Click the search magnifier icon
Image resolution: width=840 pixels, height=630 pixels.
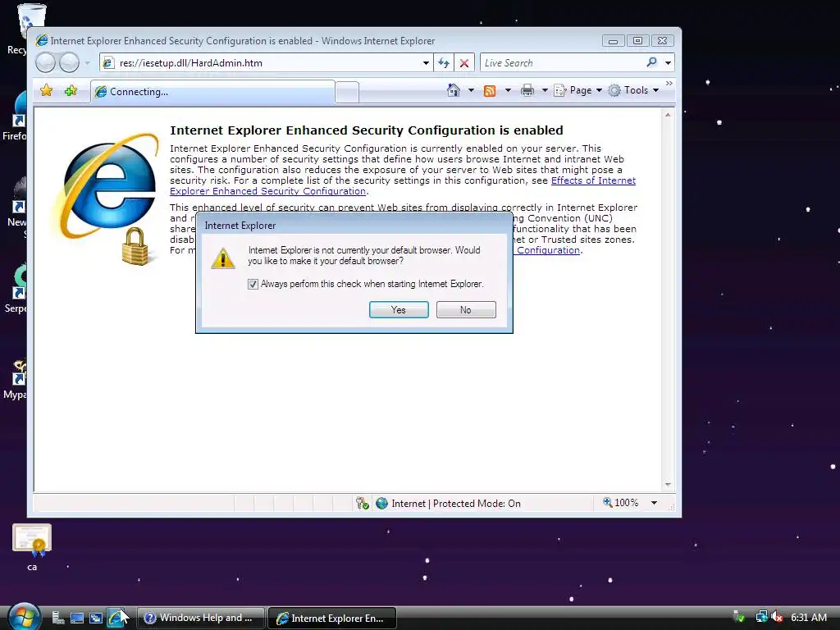pyautogui.click(x=651, y=62)
